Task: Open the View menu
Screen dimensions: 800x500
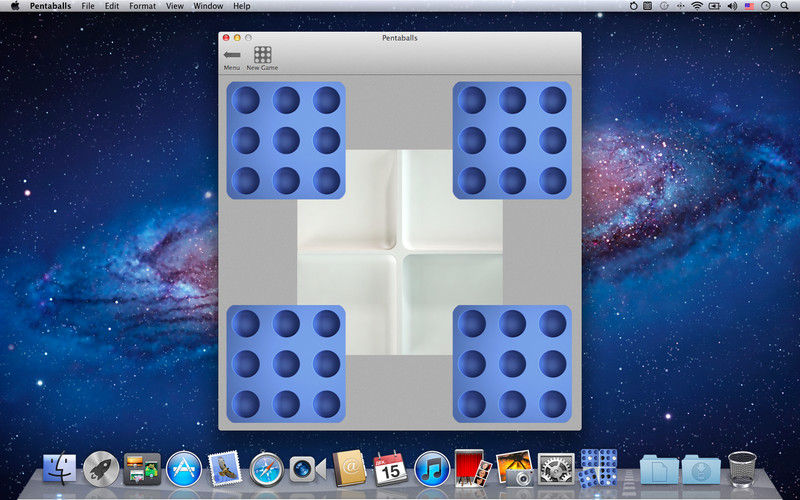Action: pos(174,6)
